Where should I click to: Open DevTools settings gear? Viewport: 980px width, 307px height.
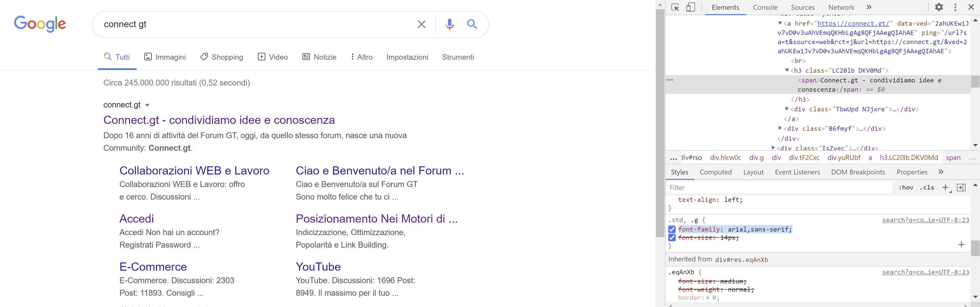[x=939, y=7]
